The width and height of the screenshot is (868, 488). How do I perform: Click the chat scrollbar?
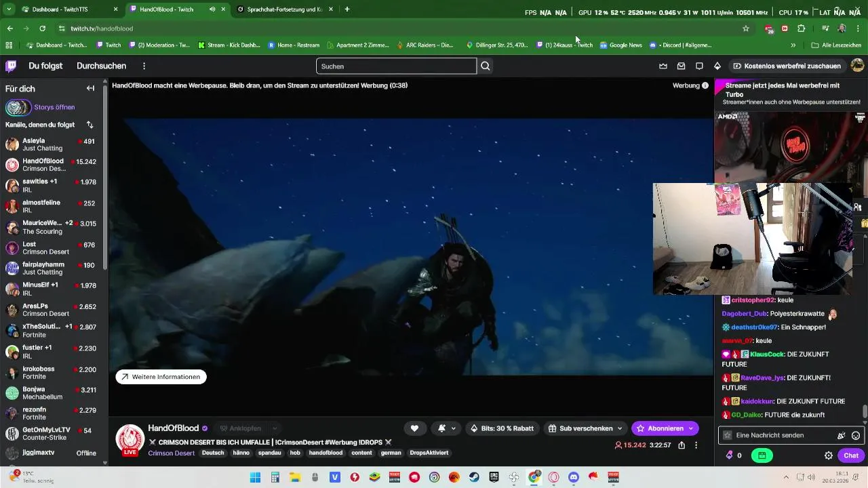(865, 411)
